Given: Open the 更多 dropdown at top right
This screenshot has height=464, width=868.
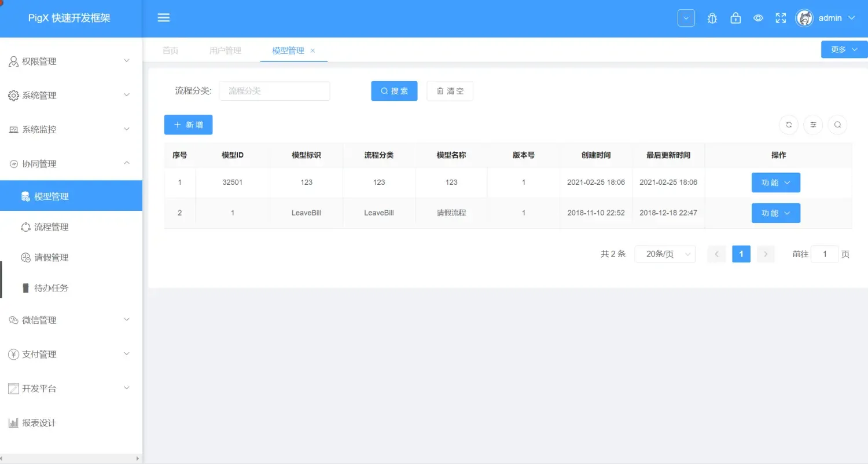Looking at the screenshot, I should point(843,49).
